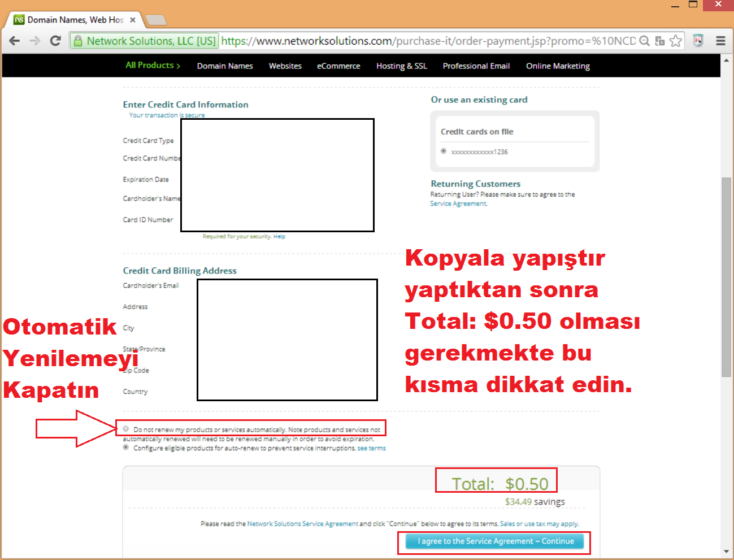Open the Network Solutions Service Agreement link
This screenshot has width=734, height=560.
(302, 524)
